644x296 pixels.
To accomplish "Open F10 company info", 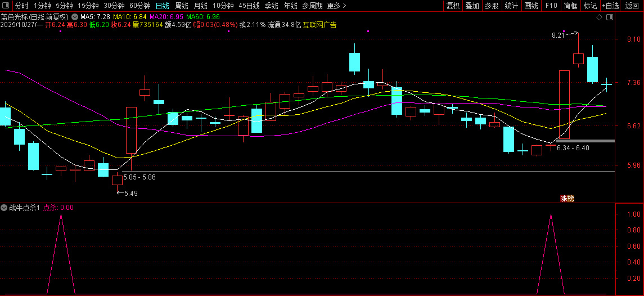I will point(551,6).
